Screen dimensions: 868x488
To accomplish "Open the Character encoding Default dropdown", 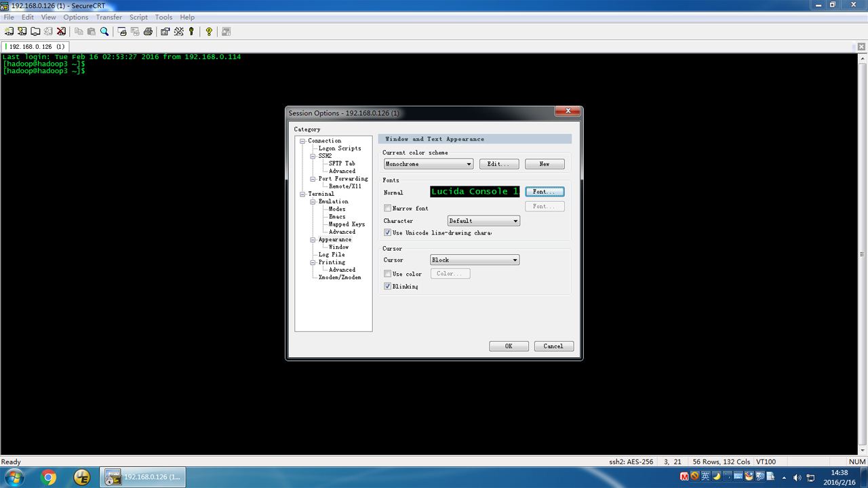I will click(484, 221).
